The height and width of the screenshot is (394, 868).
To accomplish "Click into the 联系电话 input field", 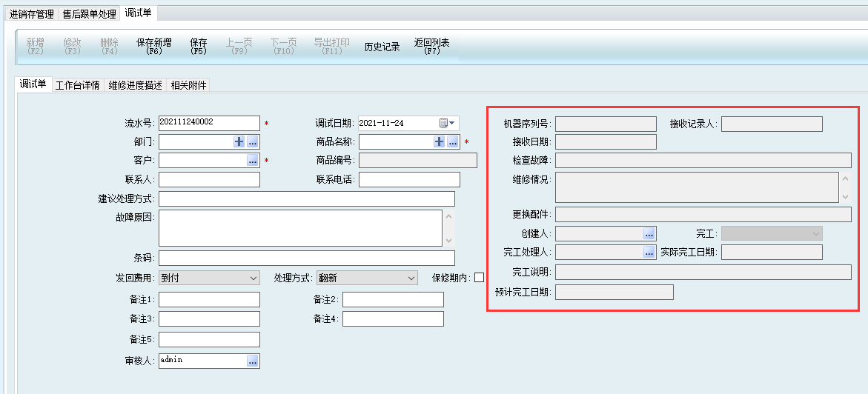I will click(409, 179).
